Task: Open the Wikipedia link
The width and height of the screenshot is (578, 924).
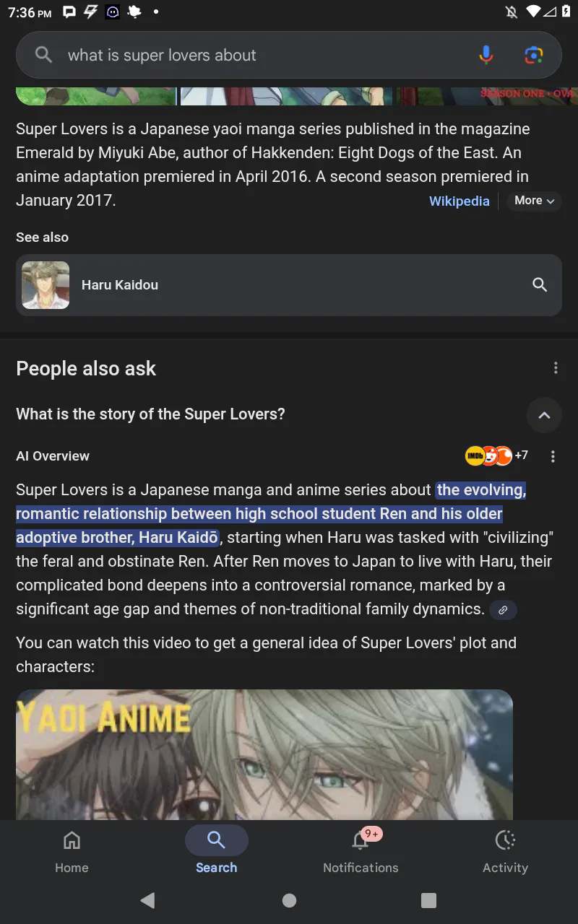Action: click(460, 201)
